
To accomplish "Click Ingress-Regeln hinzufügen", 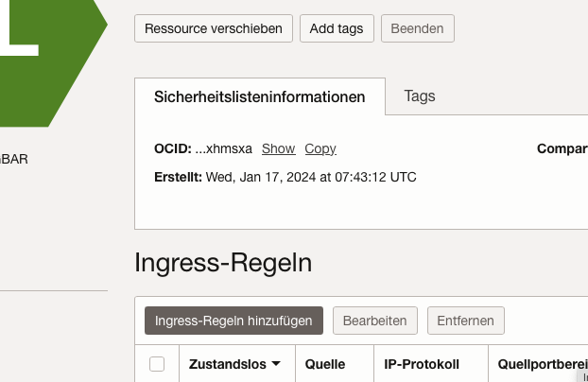I will coord(233,321).
